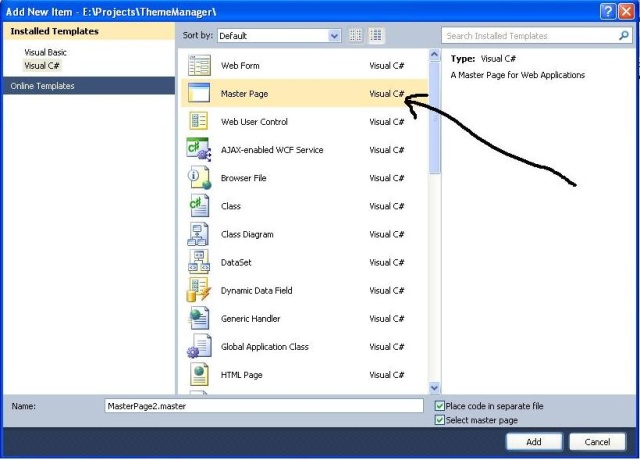Close the Add New Item dialog

[x=626, y=11]
